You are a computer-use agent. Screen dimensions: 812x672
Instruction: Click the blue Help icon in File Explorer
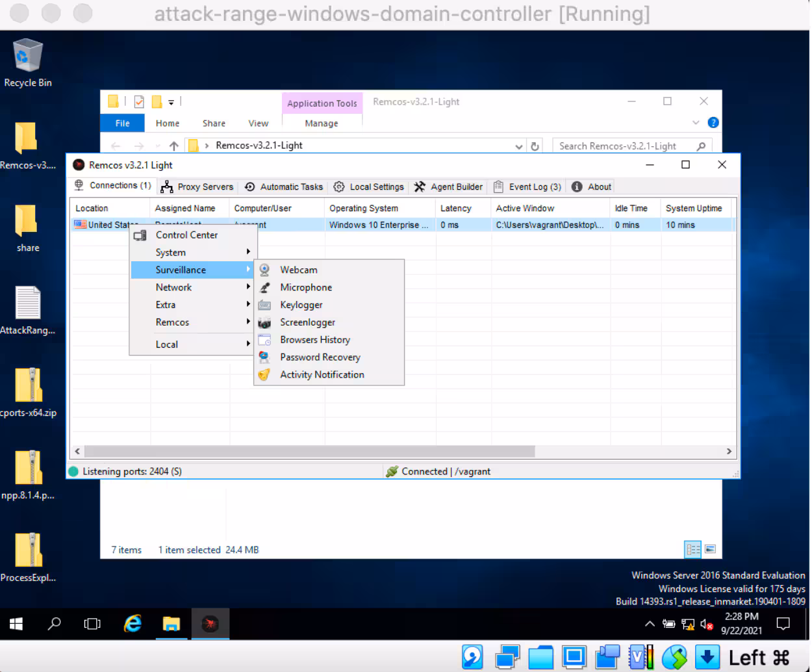[x=713, y=123]
